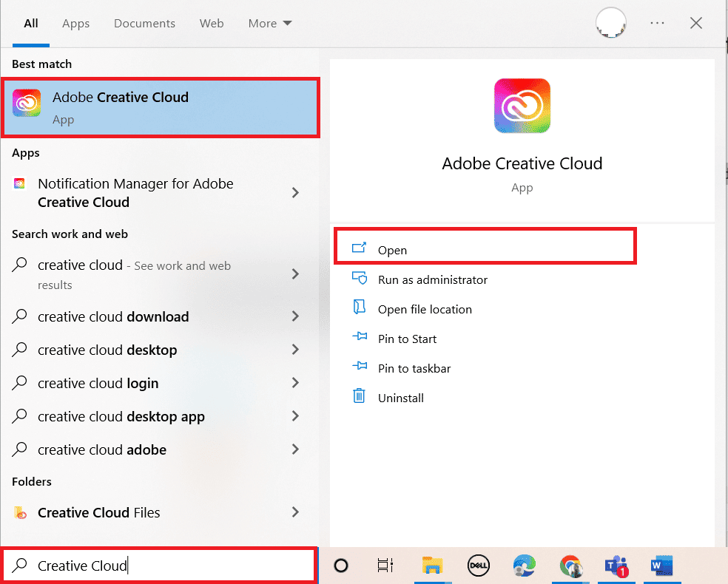This screenshot has height=584, width=728.
Task: Open Microsoft Word from the taskbar
Action: click(x=661, y=566)
